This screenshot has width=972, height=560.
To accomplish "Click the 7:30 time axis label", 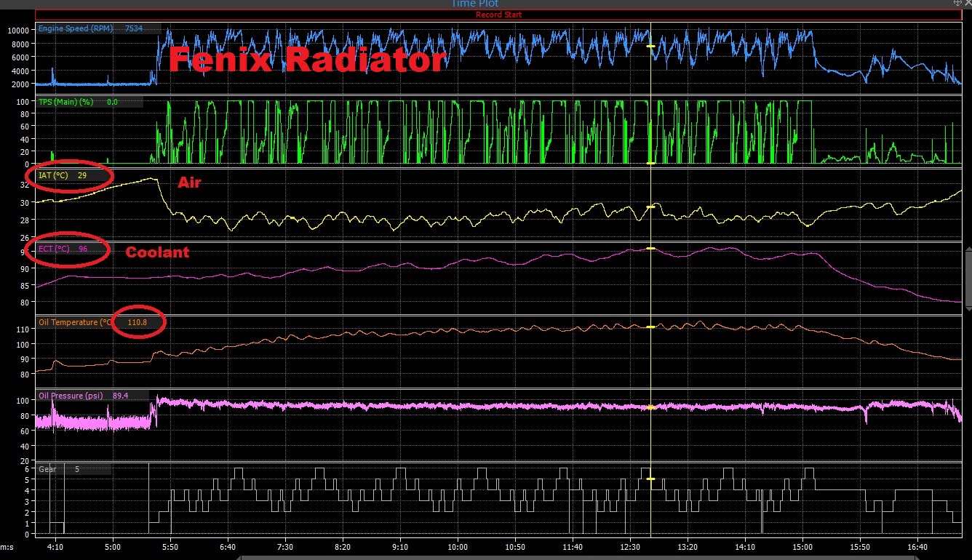I will click(285, 546).
